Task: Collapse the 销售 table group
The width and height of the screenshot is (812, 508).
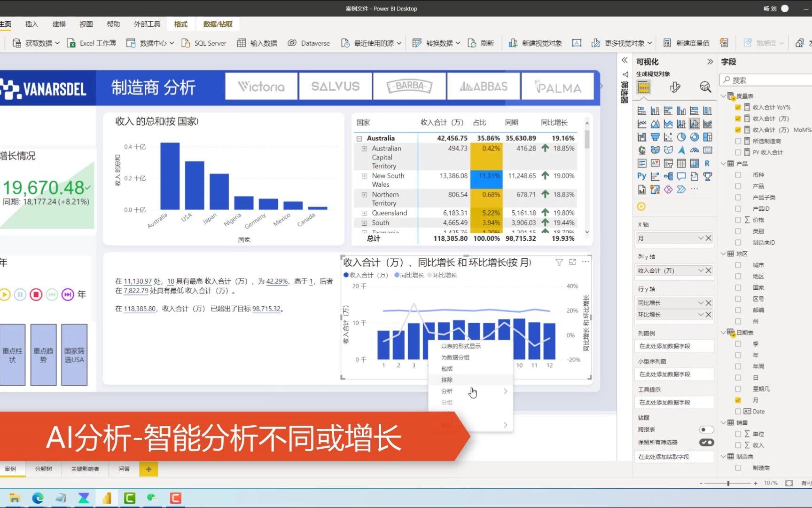Action: click(x=724, y=423)
